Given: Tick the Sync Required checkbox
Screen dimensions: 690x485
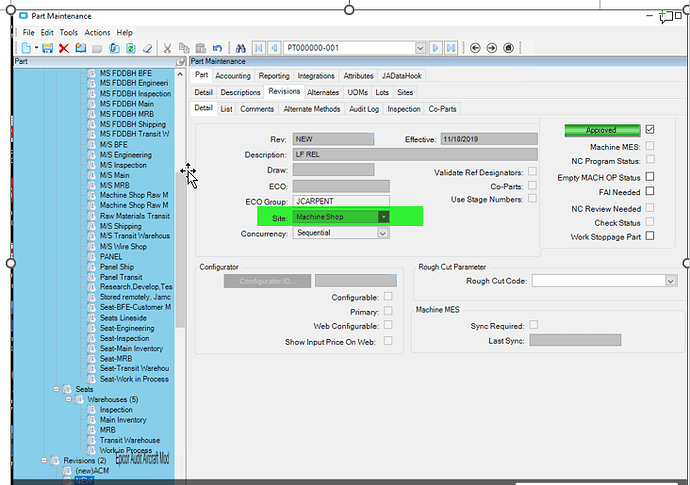Looking at the screenshot, I should click(x=533, y=325).
